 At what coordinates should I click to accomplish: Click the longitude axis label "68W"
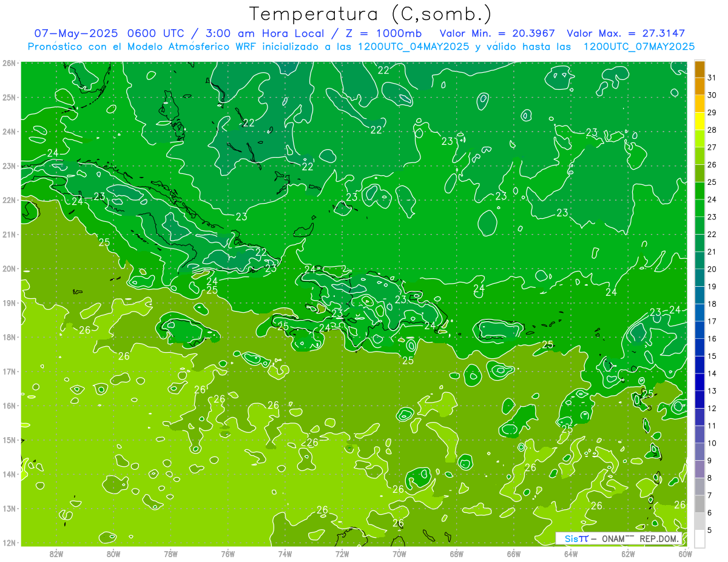[x=457, y=554]
